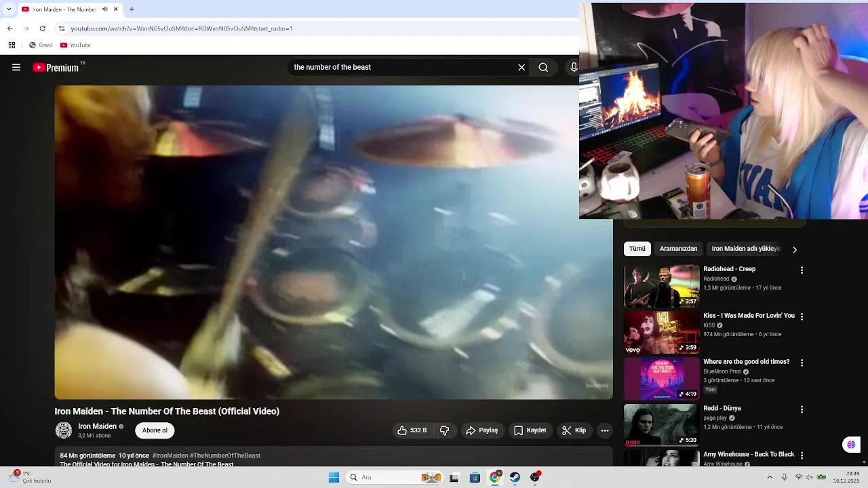The height and width of the screenshot is (488, 868).
Task: Open Where are the good old times thumbnail
Action: (x=662, y=379)
